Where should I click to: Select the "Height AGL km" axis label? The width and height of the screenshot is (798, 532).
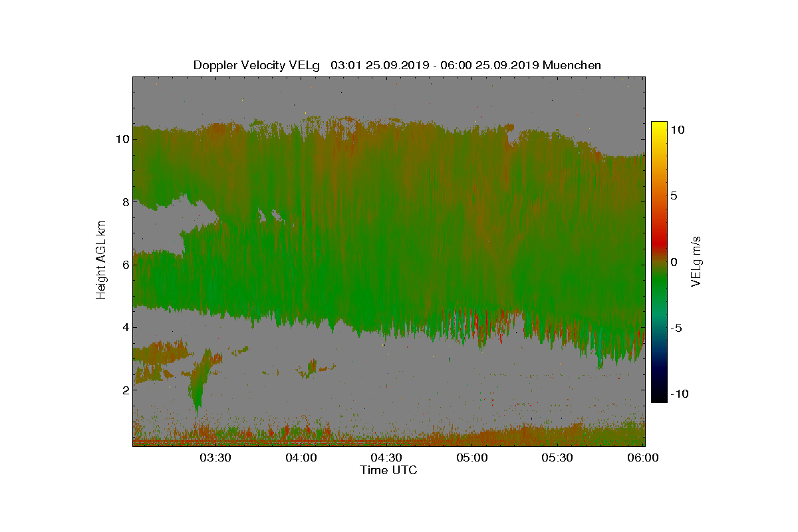(x=101, y=260)
